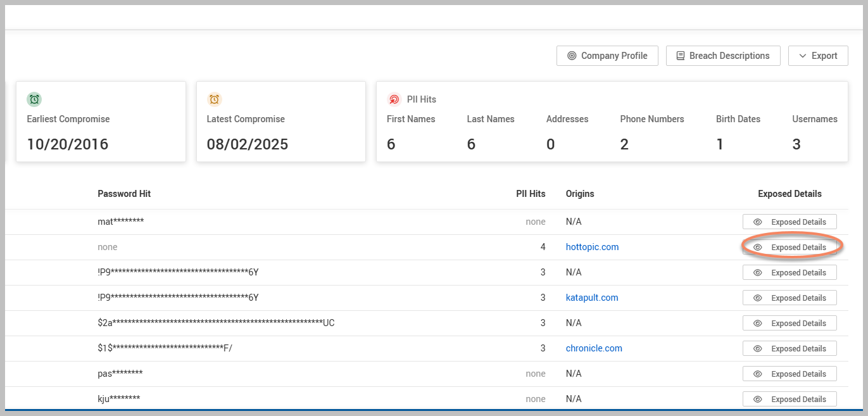Click the orange clock icon above Latest Compromise
The width and height of the screenshot is (868, 416).
point(215,99)
